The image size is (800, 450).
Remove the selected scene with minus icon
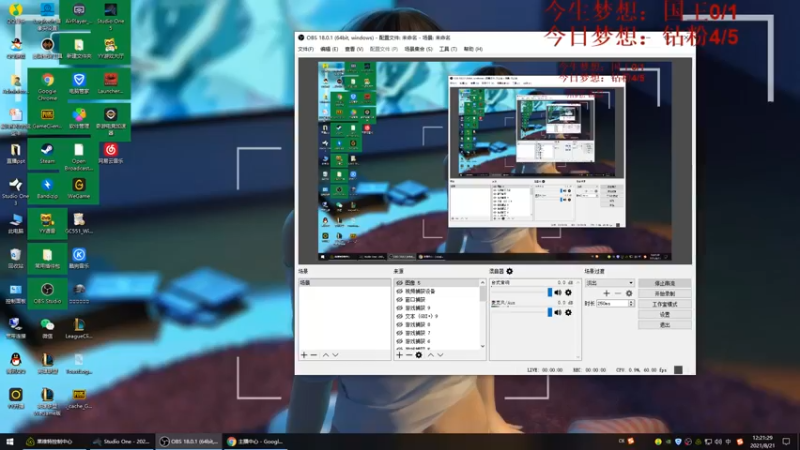[x=314, y=355]
